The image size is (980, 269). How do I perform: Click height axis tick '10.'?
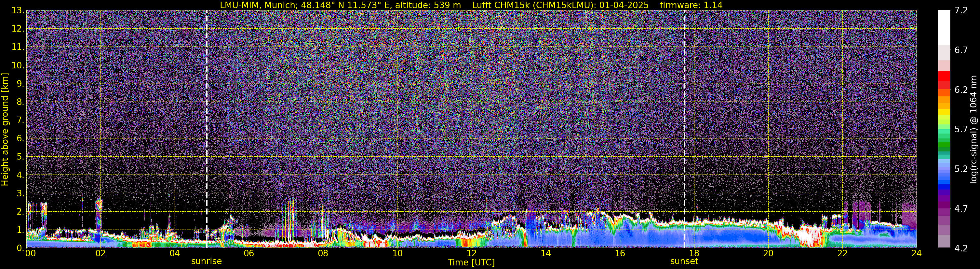point(18,65)
